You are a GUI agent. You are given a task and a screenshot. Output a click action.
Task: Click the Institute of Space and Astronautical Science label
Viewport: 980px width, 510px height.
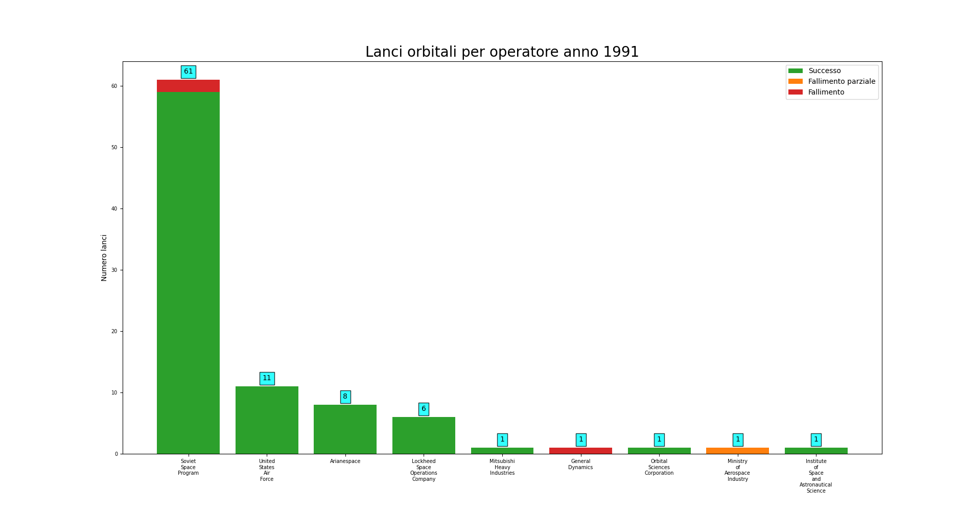coord(816,476)
